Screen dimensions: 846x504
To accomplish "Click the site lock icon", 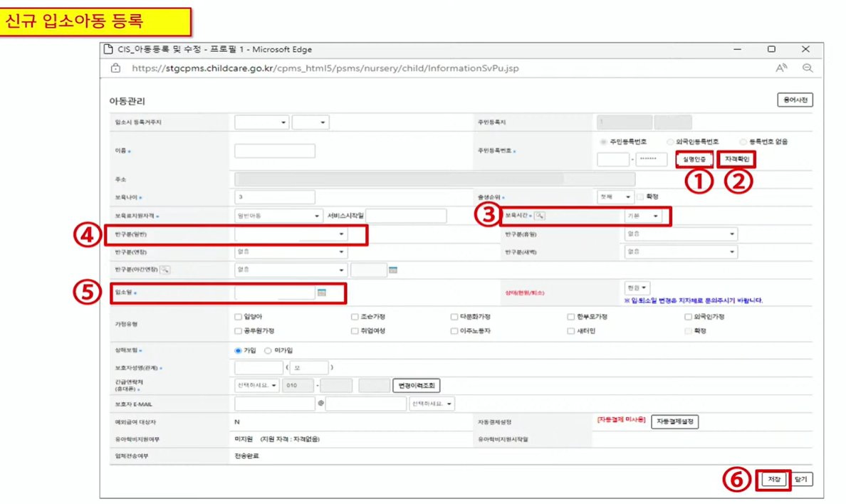I will pyautogui.click(x=115, y=68).
